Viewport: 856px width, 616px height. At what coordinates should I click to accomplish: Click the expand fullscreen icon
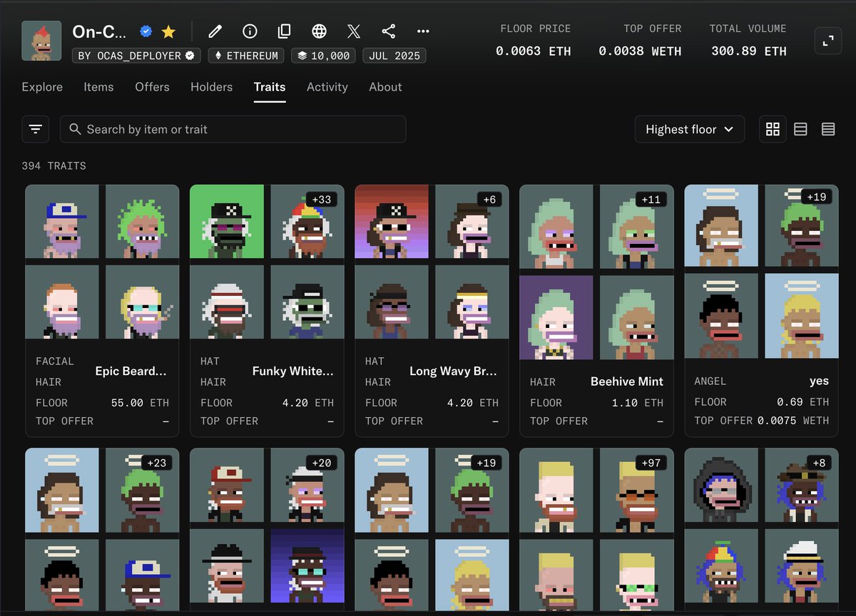click(x=828, y=41)
